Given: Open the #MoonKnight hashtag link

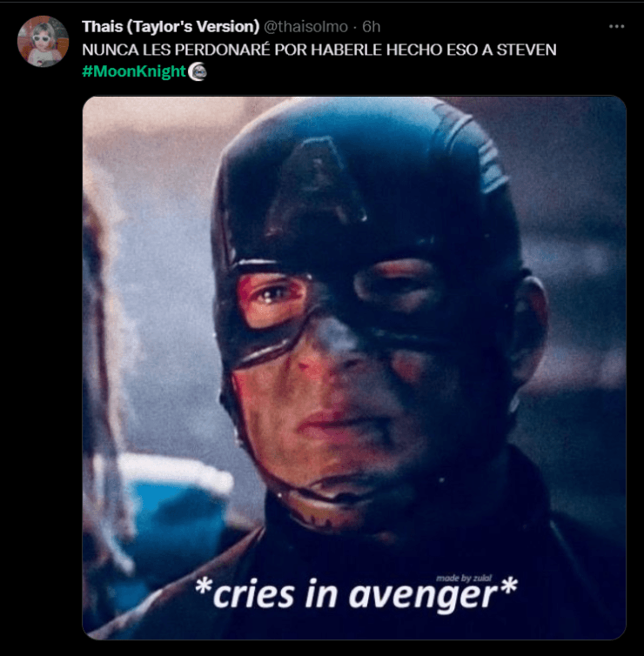Looking at the screenshot, I should pyautogui.click(x=134, y=71).
